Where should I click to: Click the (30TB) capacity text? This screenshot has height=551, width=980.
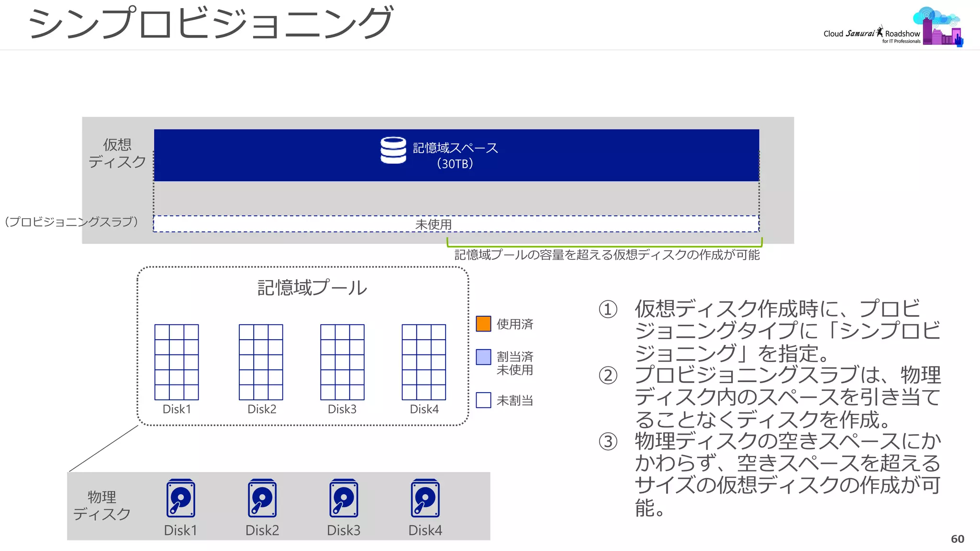click(x=455, y=164)
